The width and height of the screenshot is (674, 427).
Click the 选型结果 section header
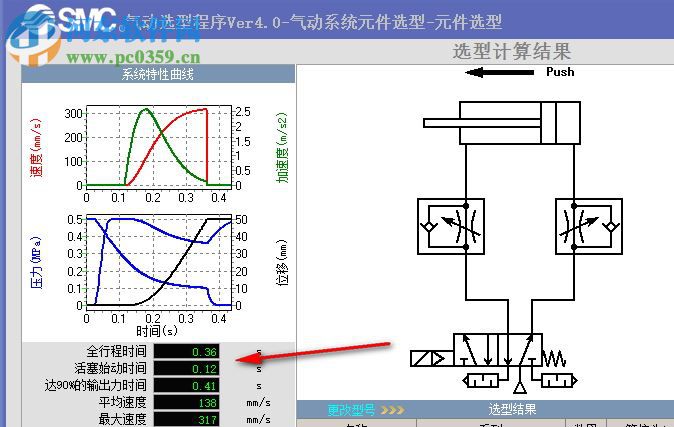pos(512,409)
